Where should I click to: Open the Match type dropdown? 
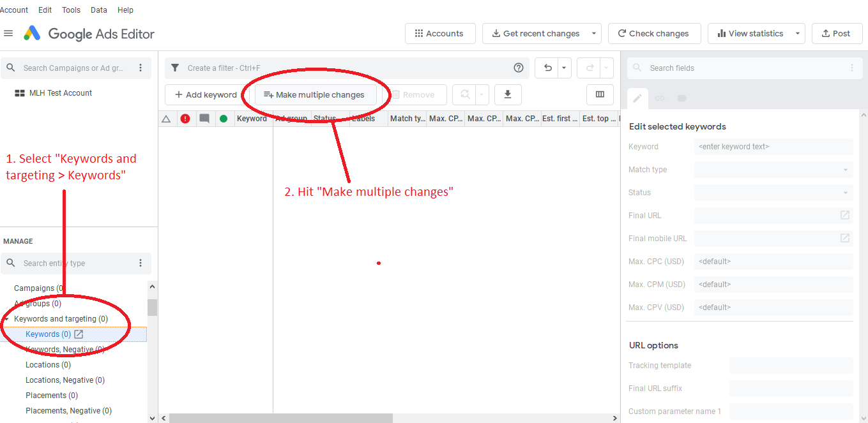coord(773,170)
